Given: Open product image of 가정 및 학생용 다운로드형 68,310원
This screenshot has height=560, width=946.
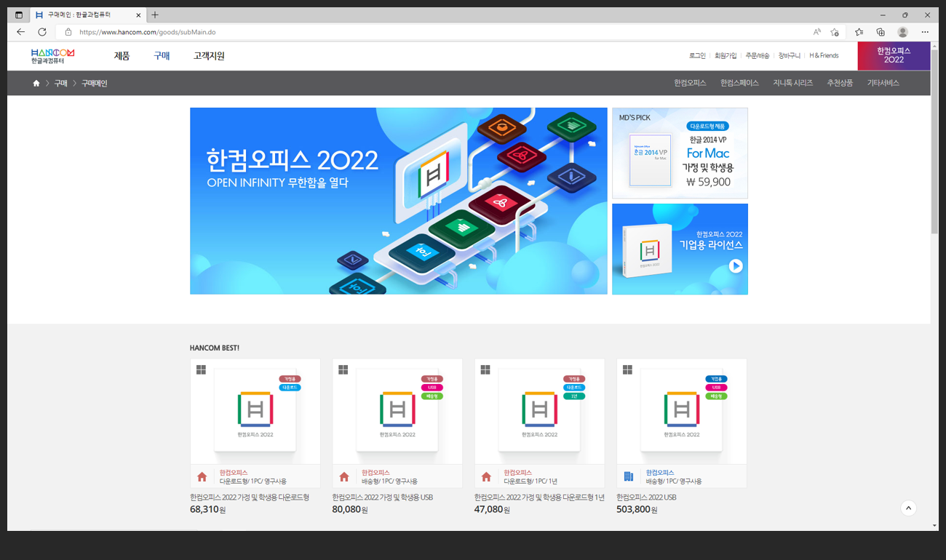Looking at the screenshot, I should [x=255, y=412].
